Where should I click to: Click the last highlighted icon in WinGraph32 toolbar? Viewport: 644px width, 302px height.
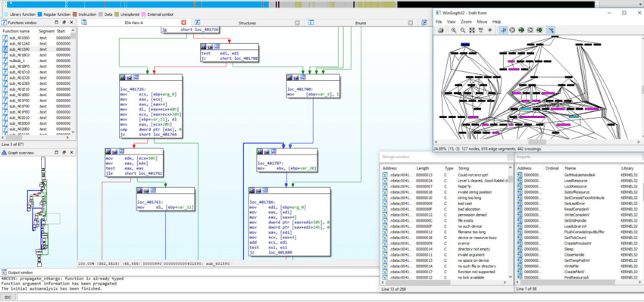click(551, 30)
